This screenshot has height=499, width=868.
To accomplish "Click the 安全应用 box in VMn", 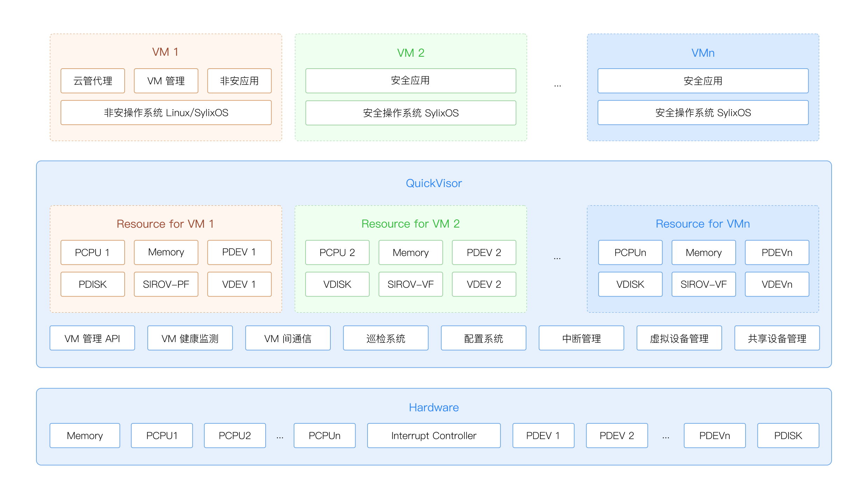I will (703, 81).
